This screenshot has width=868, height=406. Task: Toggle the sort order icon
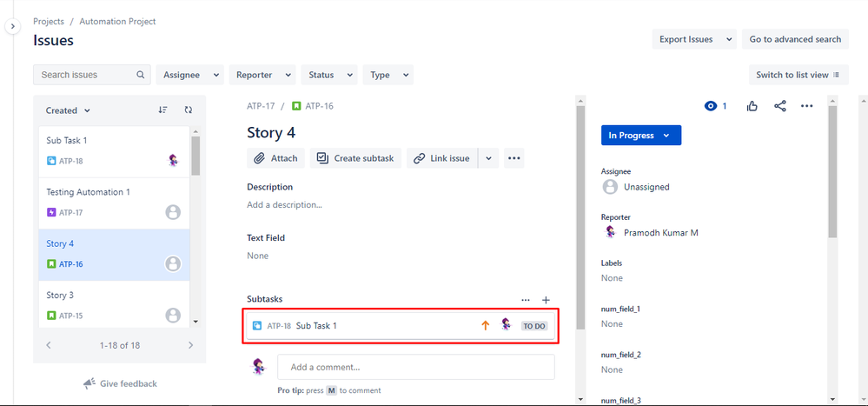pos(162,110)
